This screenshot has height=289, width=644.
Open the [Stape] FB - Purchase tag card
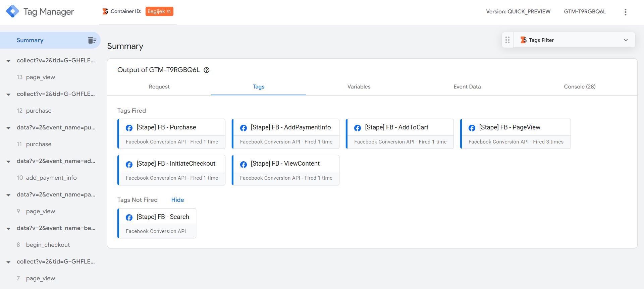(x=171, y=134)
